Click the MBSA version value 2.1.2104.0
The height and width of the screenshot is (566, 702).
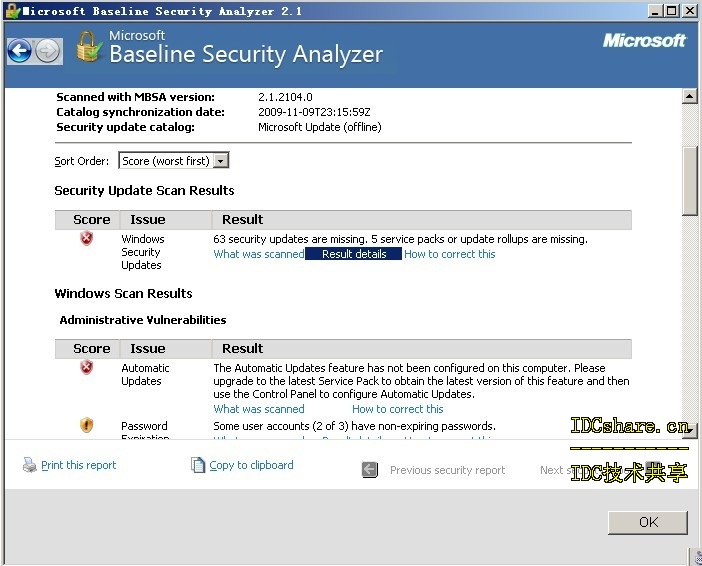click(285, 97)
